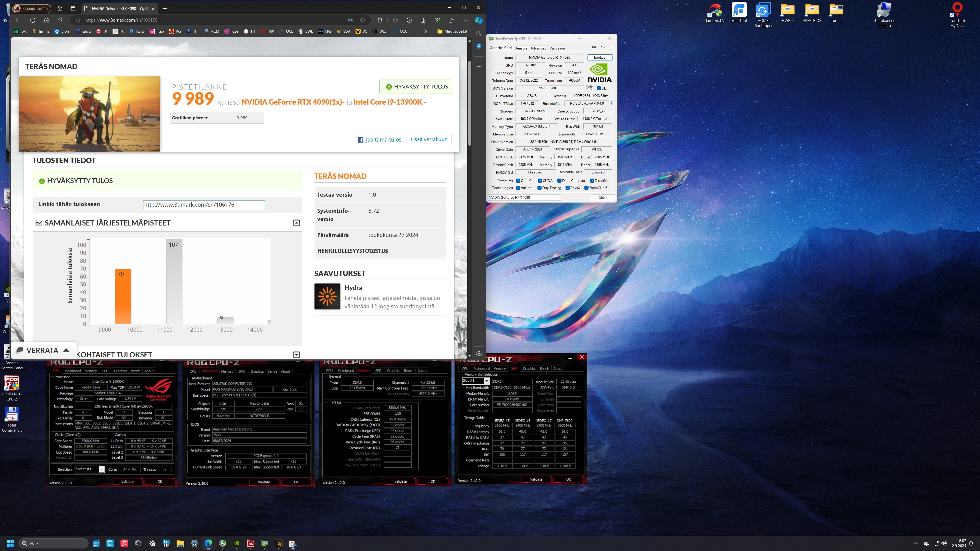Screen dimensions: 980x551
Task: Open the translate icon in address bar
Action: coord(350,20)
